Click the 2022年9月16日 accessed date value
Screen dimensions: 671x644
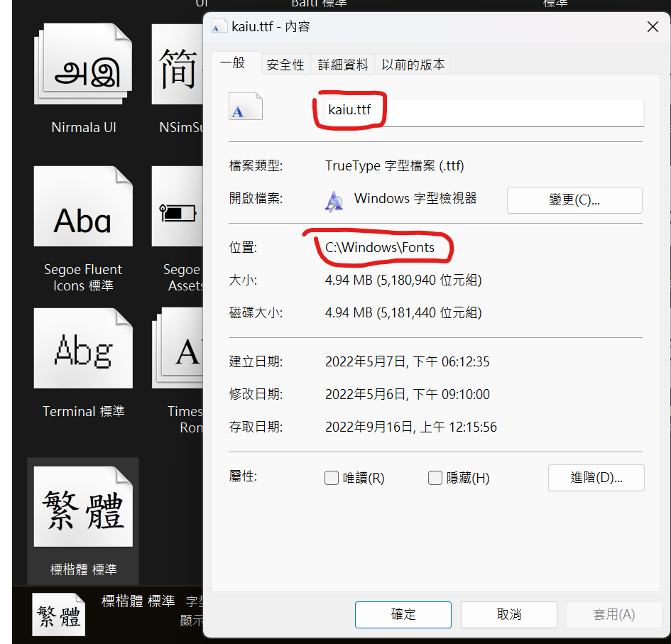[411, 427]
